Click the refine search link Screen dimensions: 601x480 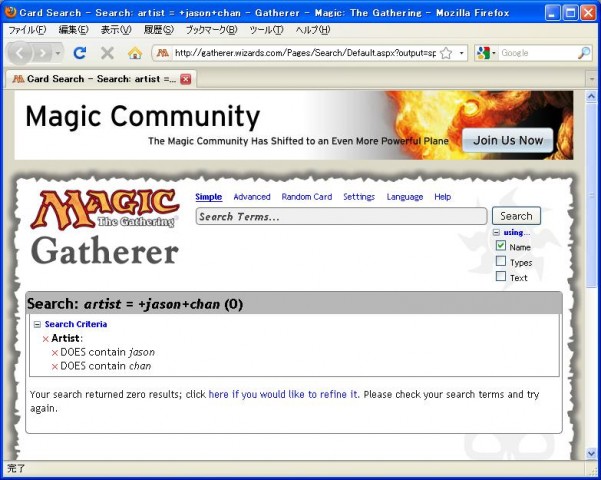pos(284,394)
